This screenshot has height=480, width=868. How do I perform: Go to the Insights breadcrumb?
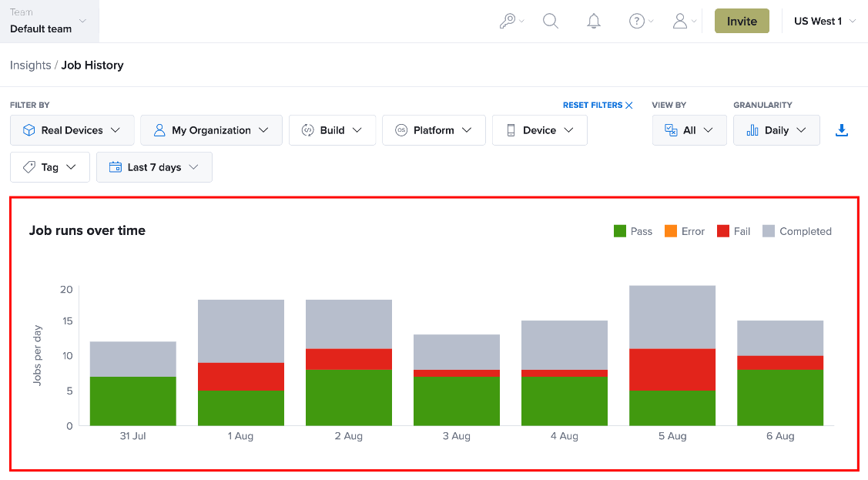pos(31,65)
